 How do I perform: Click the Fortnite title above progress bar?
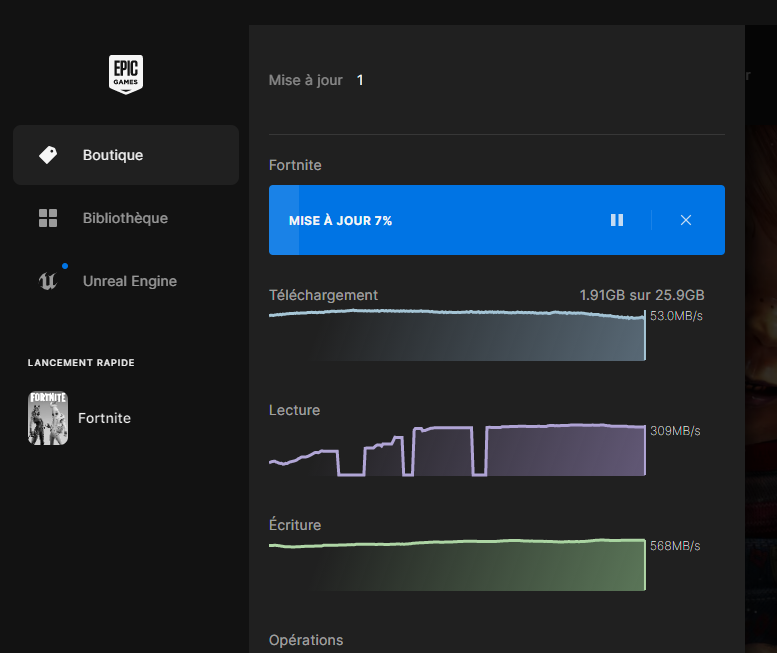click(x=295, y=165)
